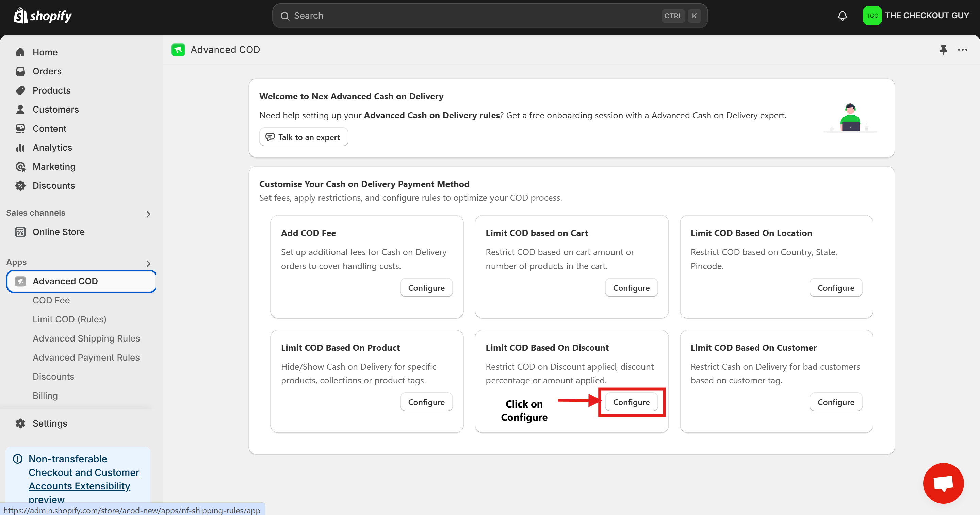Screen dimensions: 980x515
Task: Click the Content image icon
Action: point(20,129)
